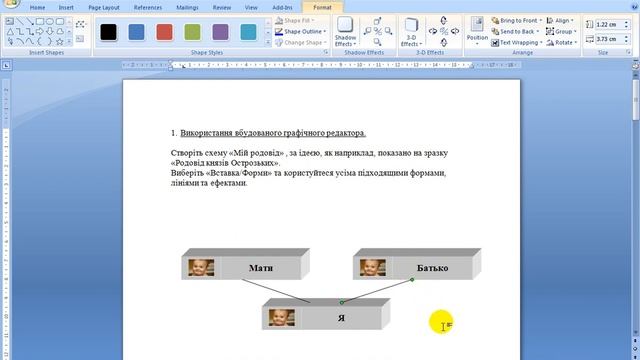
Task: Open the Group dropdown
Action: click(x=561, y=31)
